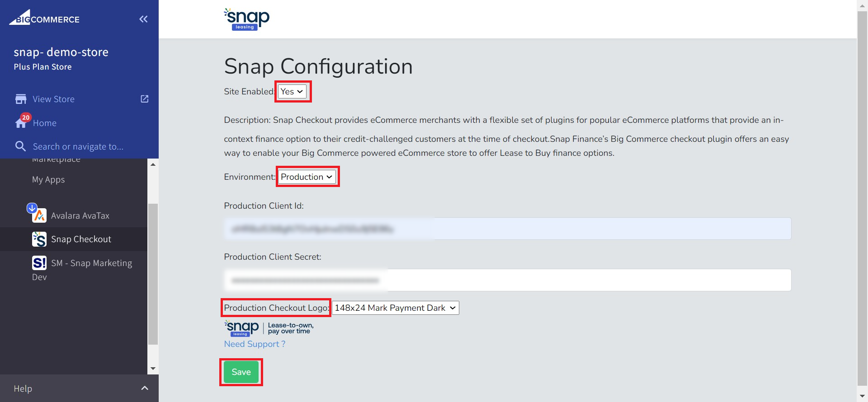Screen dimensions: 868x402
Task: Click the page vertical scrollbar thumb
Action: (x=862, y=199)
